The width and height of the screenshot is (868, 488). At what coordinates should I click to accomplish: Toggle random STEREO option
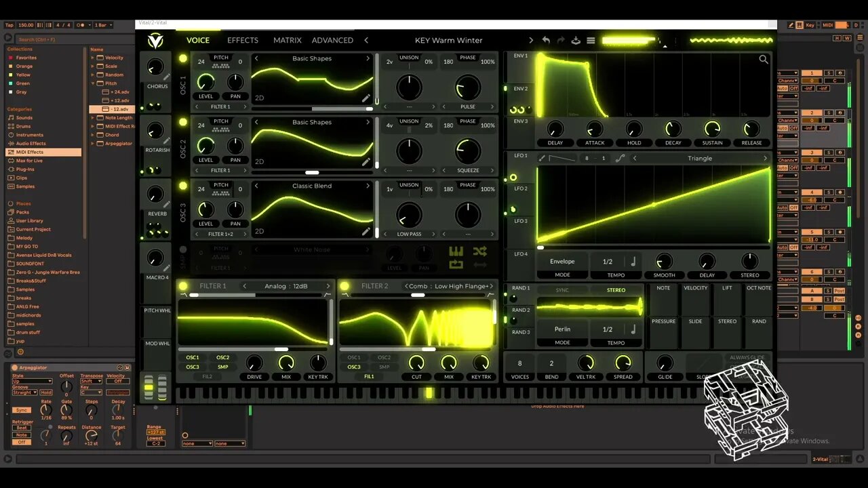coord(616,290)
